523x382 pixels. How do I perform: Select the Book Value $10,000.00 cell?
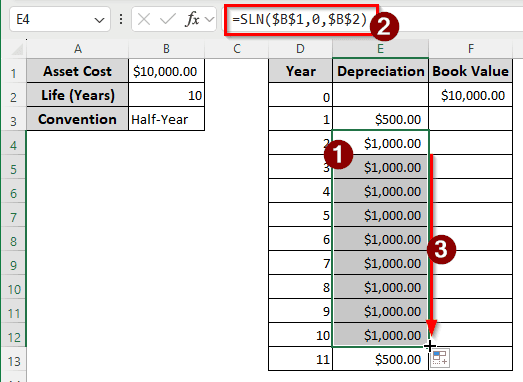point(470,95)
